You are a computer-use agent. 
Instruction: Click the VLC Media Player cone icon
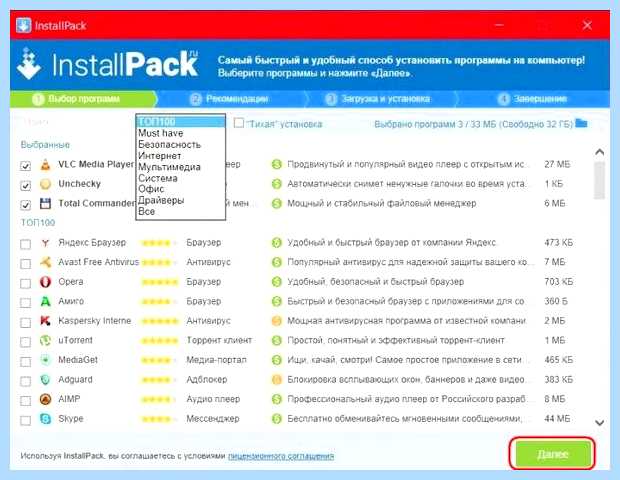click(45, 164)
